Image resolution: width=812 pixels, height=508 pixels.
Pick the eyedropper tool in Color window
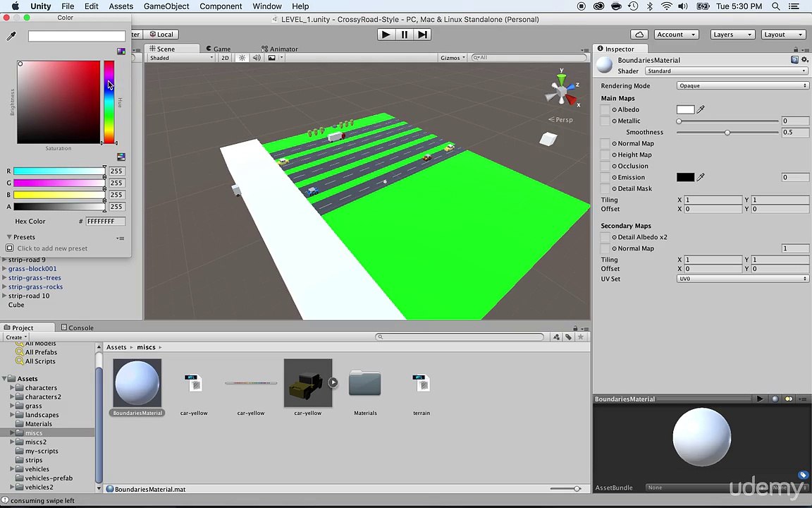point(11,36)
